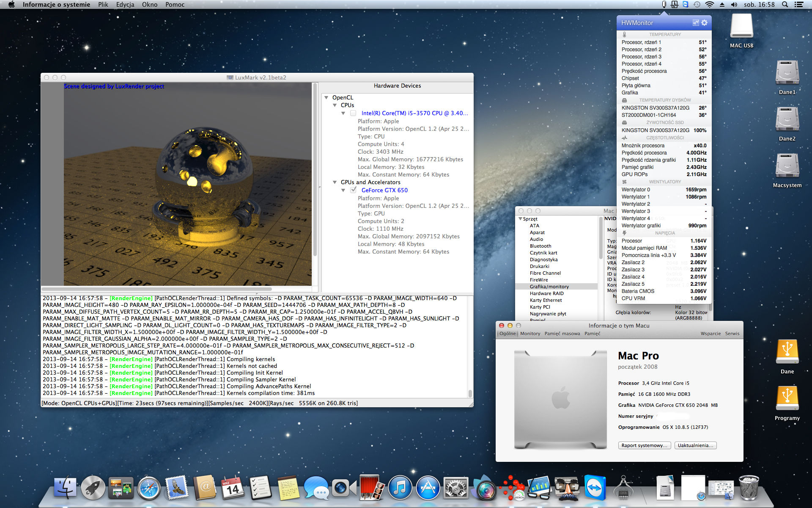The height and width of the screenshot is (508, 812).
Task: Open Notes in the dock
Action: coord(288,488)
